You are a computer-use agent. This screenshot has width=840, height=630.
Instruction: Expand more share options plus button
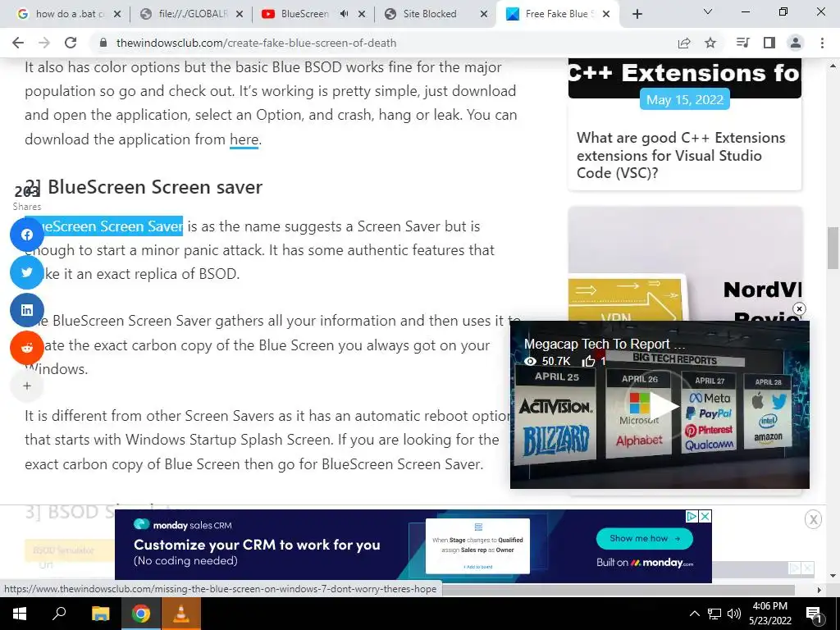(x=27, y=386)
